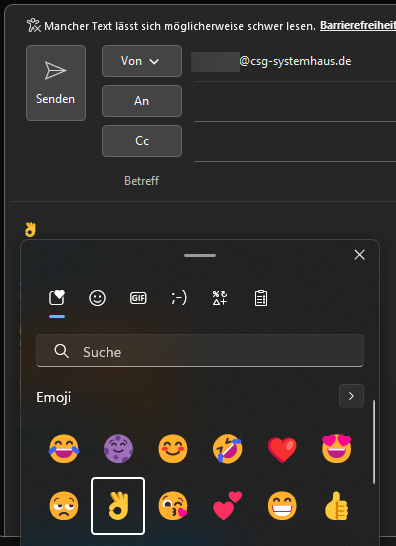
Task: Open the Symbols tab
Action: (220, 298)
